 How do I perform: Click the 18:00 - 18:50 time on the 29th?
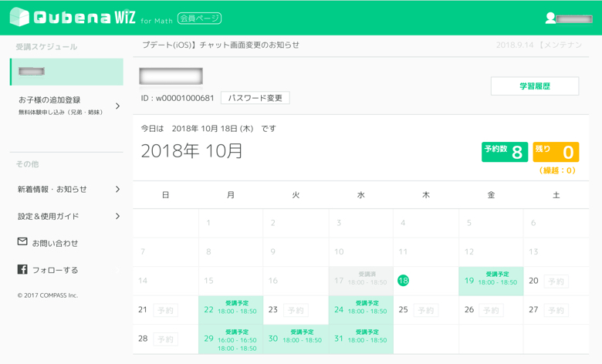tap(237, 349)
